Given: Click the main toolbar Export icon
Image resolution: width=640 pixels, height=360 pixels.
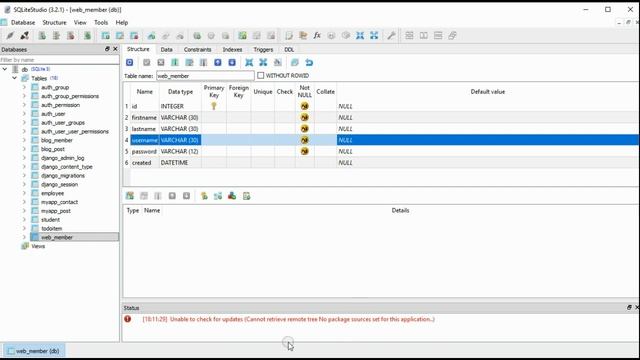Looking at the screenshot, I should pos(374,36).
